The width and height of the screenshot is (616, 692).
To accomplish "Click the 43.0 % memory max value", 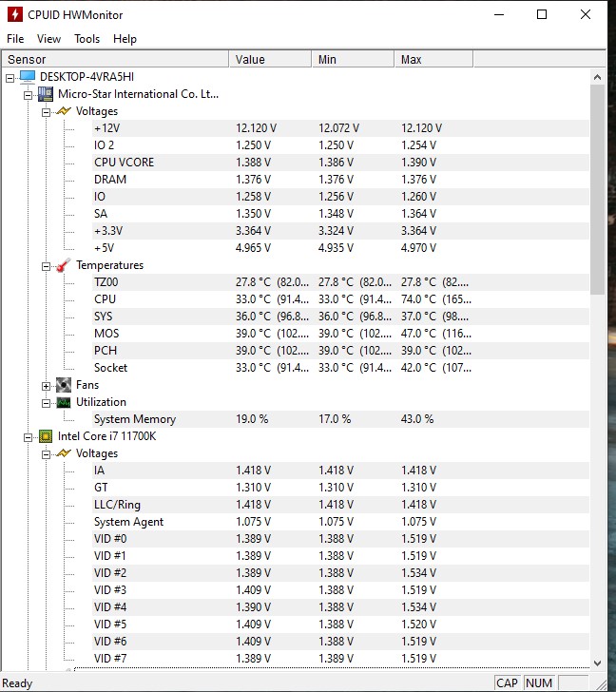I will click(417, 419).
